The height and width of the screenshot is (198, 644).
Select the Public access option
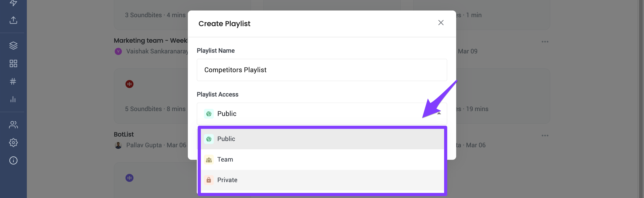322,139
